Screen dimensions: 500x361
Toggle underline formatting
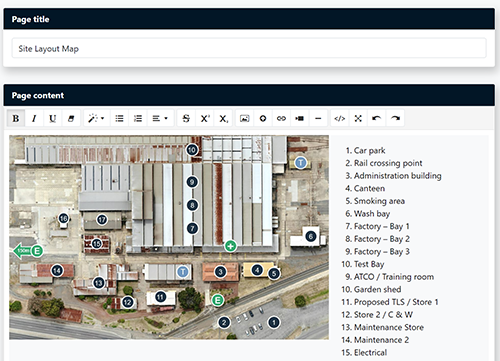click(x=52, y=118)
